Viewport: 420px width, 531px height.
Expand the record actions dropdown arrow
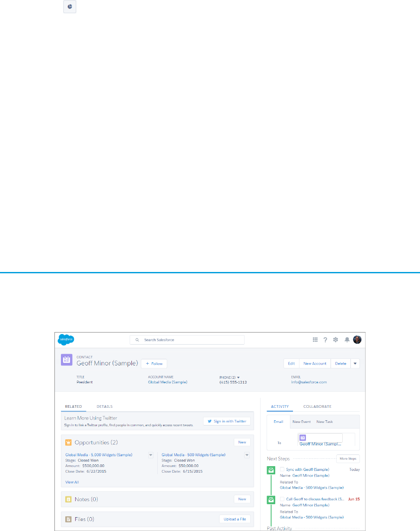pos(355,364)
